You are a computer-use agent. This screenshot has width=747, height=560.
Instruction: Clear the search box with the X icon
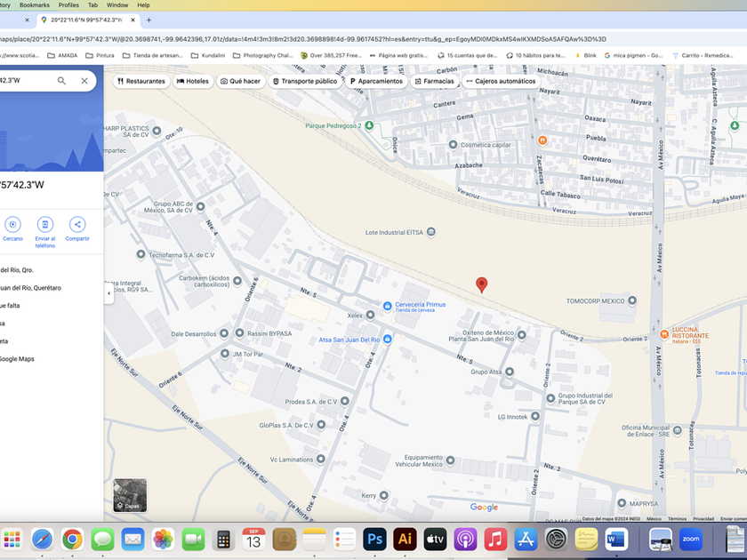[84, 81]
